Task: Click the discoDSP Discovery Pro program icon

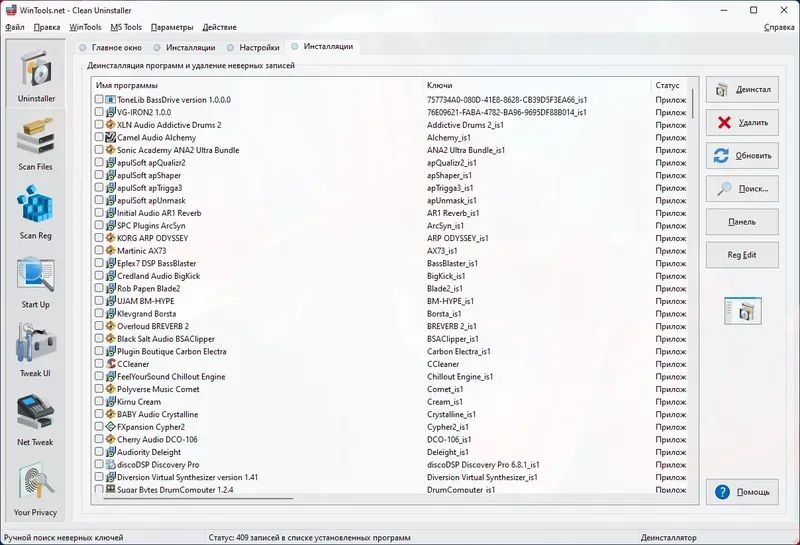Action: (110, 464)
